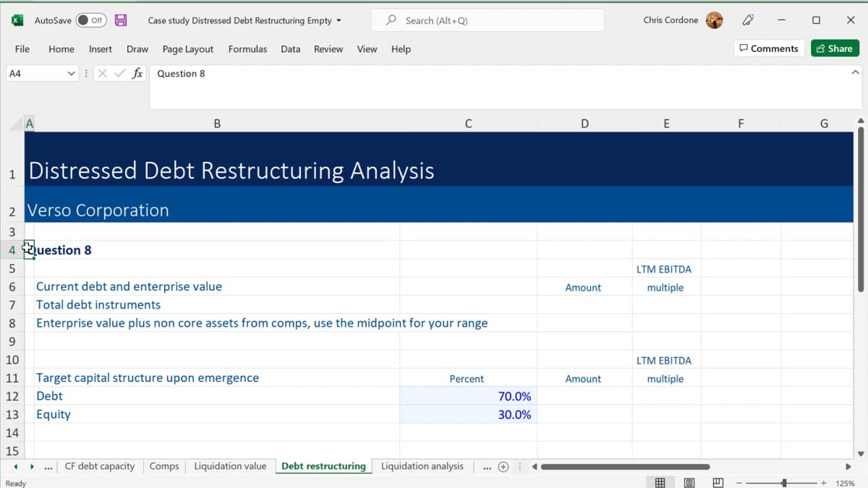The height and width of the screenshot is (488, 868).
Task: Click the vertical scrollbar thumb
Action: 860,210
